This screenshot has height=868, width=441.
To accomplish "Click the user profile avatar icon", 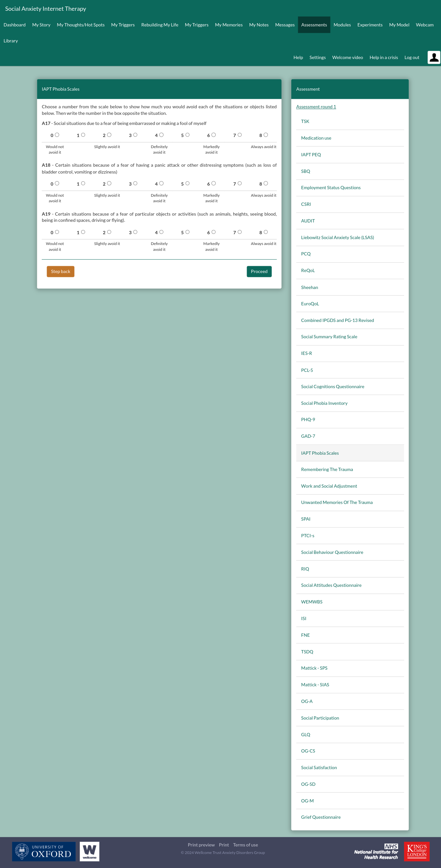I will pyautogui.click(x=433, y=57).
